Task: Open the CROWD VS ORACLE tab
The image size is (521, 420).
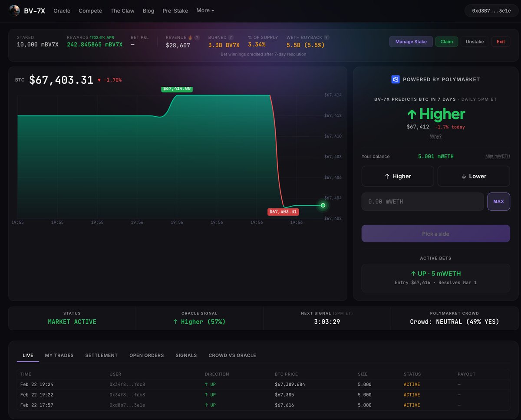Action: point(232,355)
